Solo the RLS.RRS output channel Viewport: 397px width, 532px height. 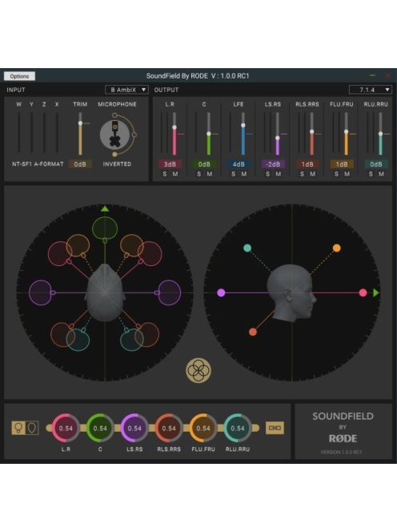302,174
